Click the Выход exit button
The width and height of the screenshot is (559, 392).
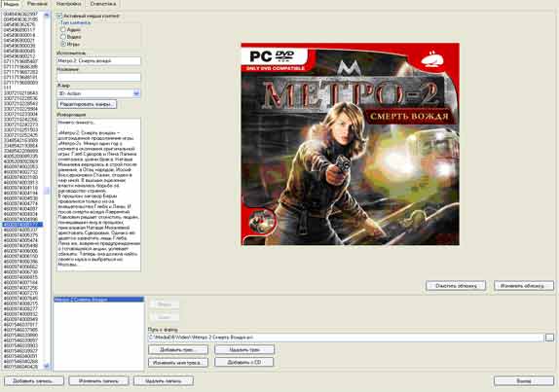(524, 381)
